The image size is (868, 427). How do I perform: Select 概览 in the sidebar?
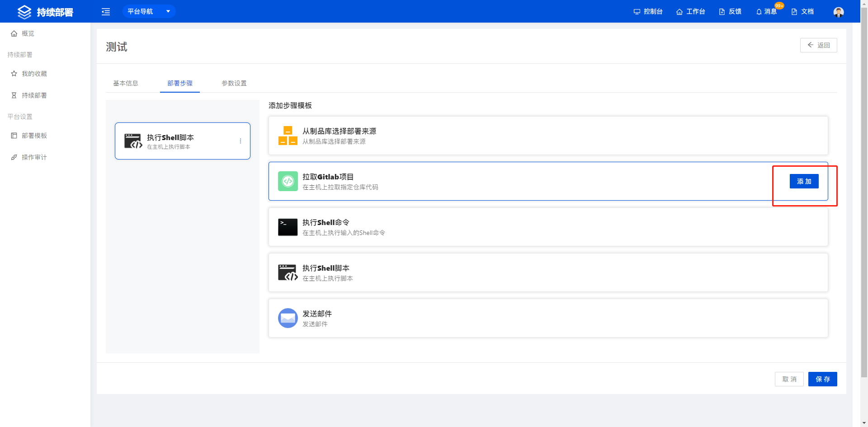pyautogui.click(x=45, y=33)
